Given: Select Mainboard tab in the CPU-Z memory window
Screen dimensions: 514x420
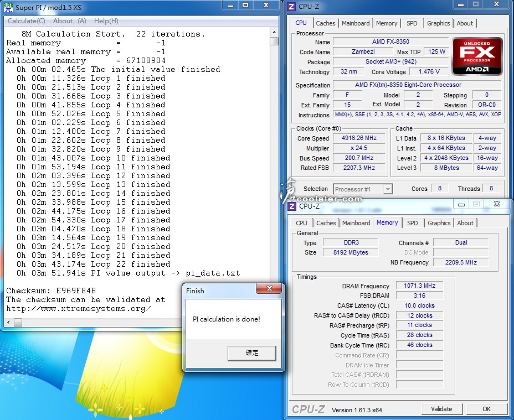Looking at the screenshot, I should point(356,223).
